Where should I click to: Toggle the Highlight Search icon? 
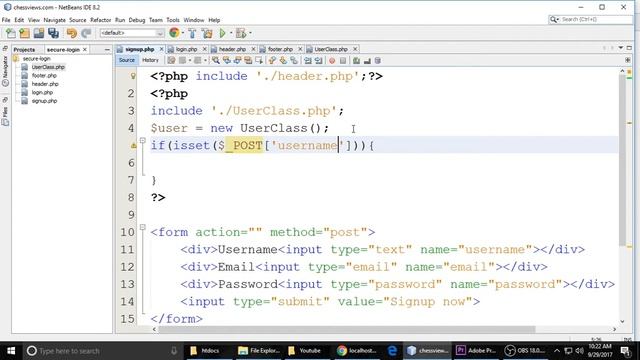point(248,60)
